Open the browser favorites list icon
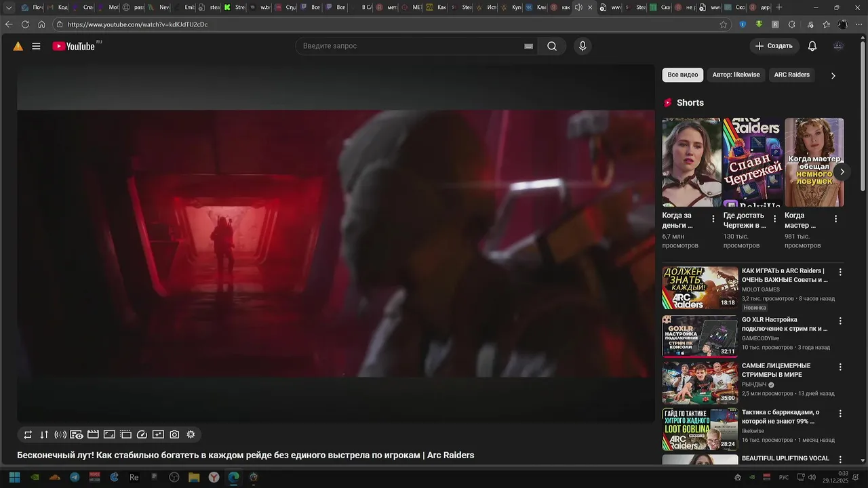The height and width of the screenshot is (488, 868). click(826, 24)
